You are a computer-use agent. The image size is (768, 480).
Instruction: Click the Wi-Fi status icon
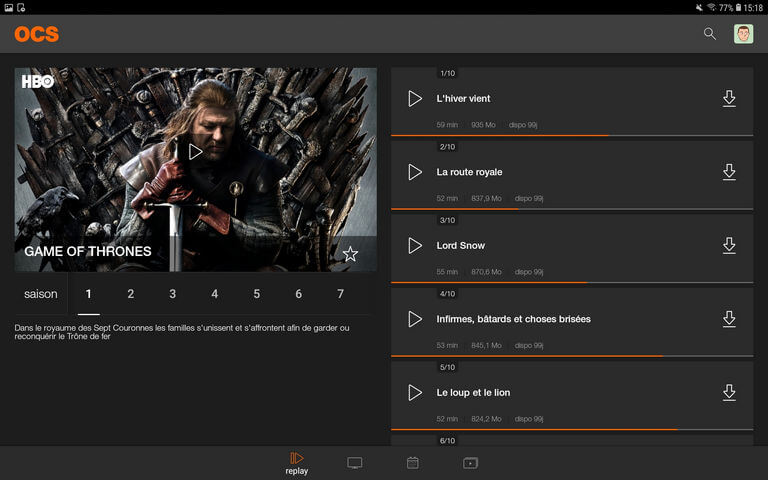pyautogui.click(x=712, y=7)
